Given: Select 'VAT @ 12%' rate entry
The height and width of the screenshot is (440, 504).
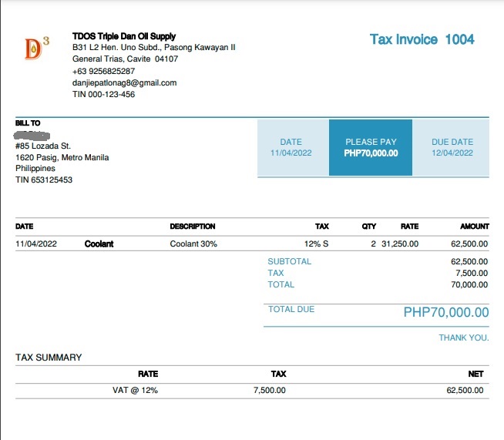Looking at the screenshot, I should coord(135,391).
